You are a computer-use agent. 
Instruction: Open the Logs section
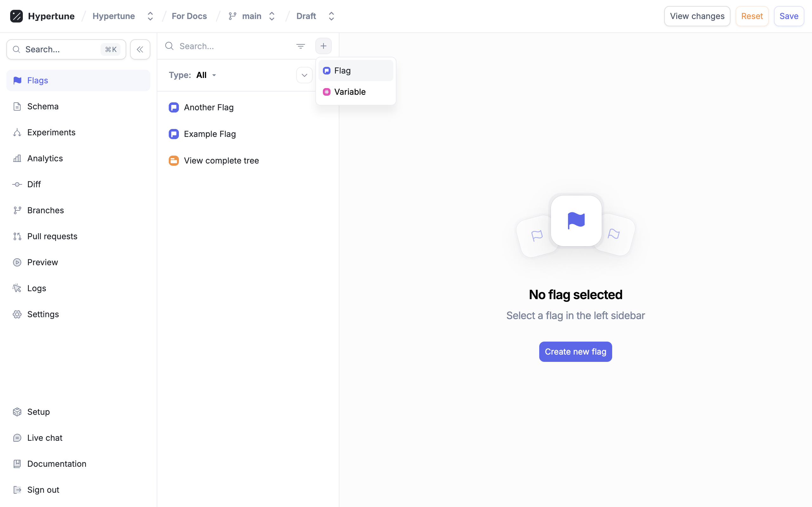tap(36, 288)
